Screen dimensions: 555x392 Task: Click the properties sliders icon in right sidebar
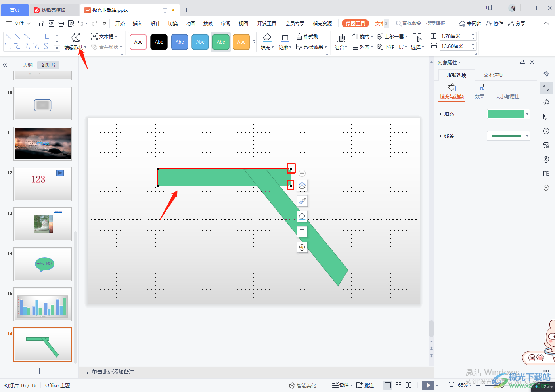(x=546, y=88)
